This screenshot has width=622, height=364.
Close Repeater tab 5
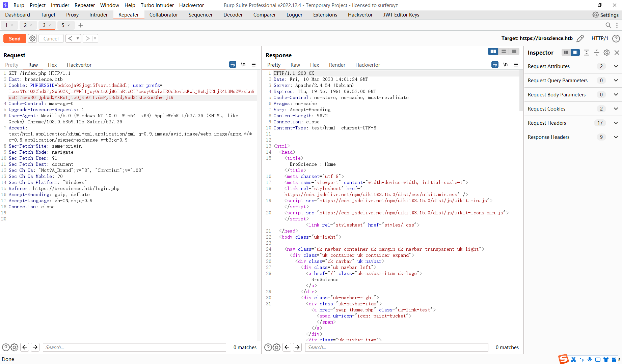[x=69, y=25]
